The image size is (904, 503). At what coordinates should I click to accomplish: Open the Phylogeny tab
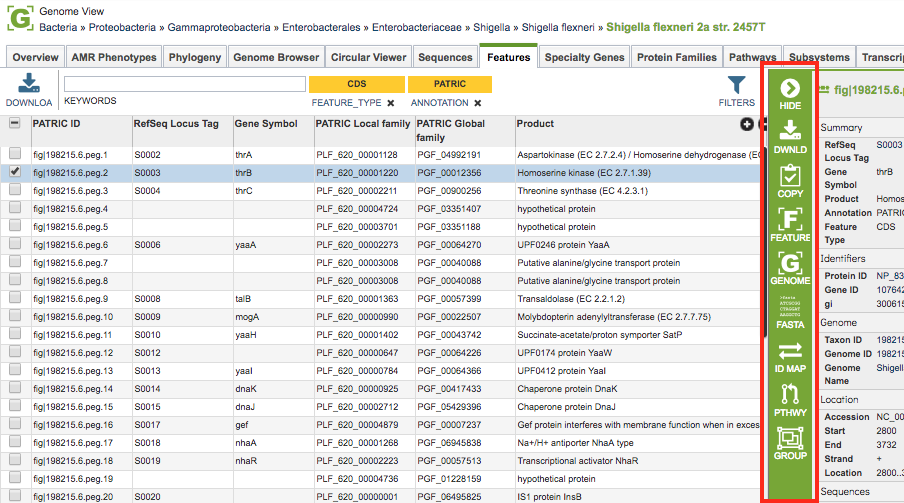click(195, 57)
